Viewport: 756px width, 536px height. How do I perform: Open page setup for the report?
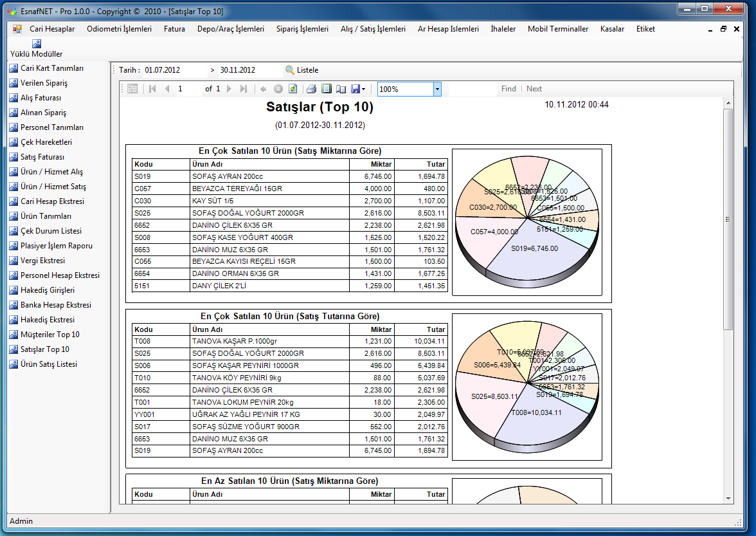pyautogui.click(x=341, y=89)
